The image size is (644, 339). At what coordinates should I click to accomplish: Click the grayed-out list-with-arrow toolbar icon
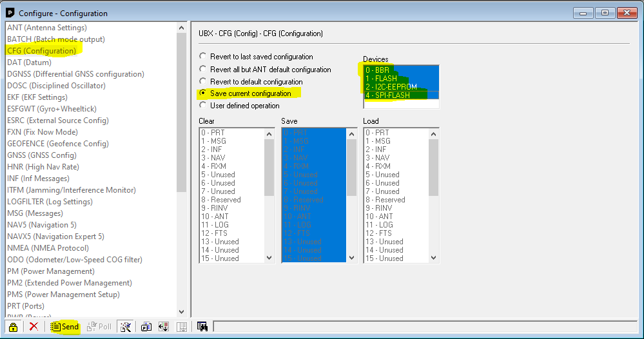click(182, 327)
